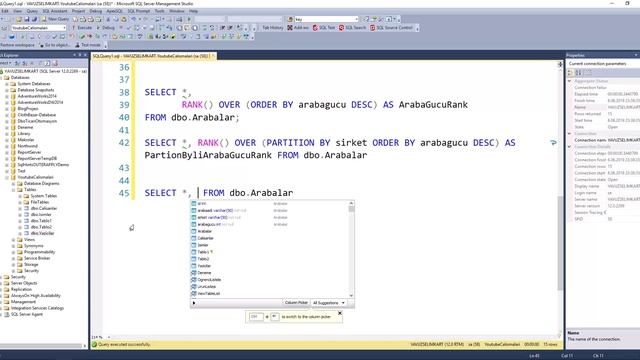
Task: Pick Arabalar table in suggestion list
Action: click(269, 231)
